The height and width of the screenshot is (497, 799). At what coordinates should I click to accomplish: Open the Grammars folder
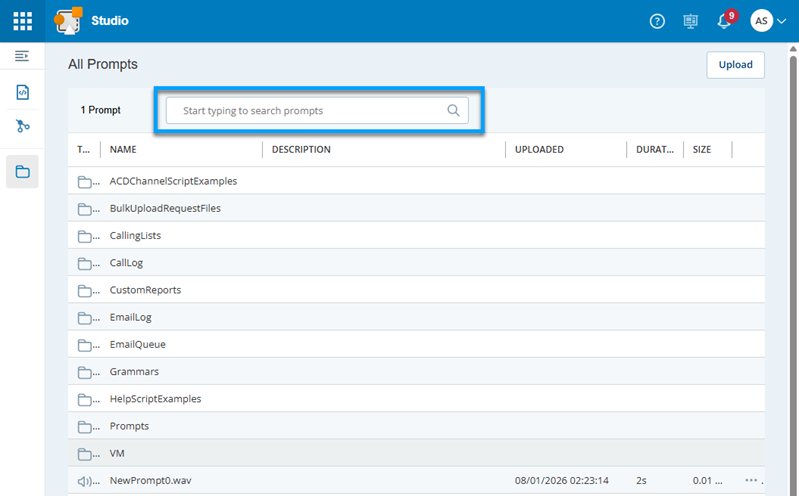tap(134, 371)
